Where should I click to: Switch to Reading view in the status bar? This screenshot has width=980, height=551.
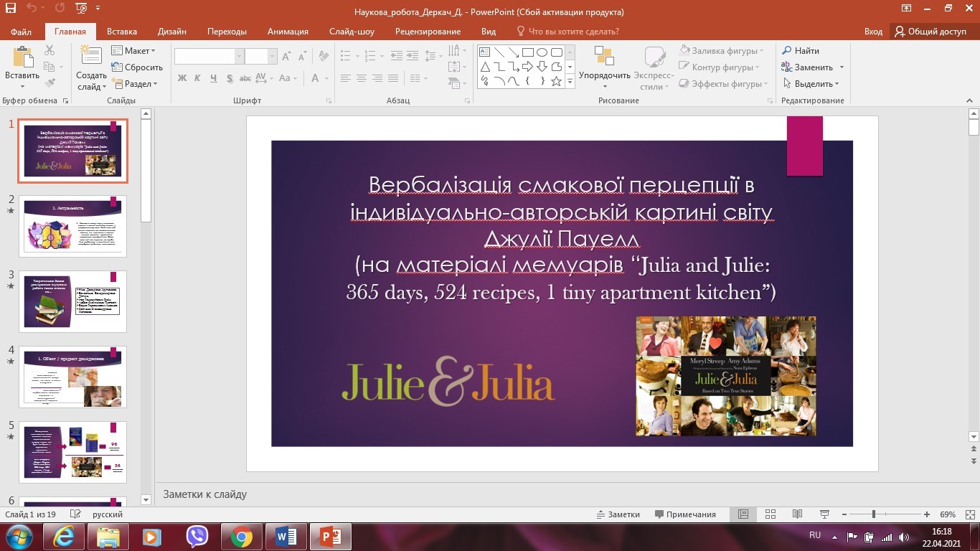(797, 514)
